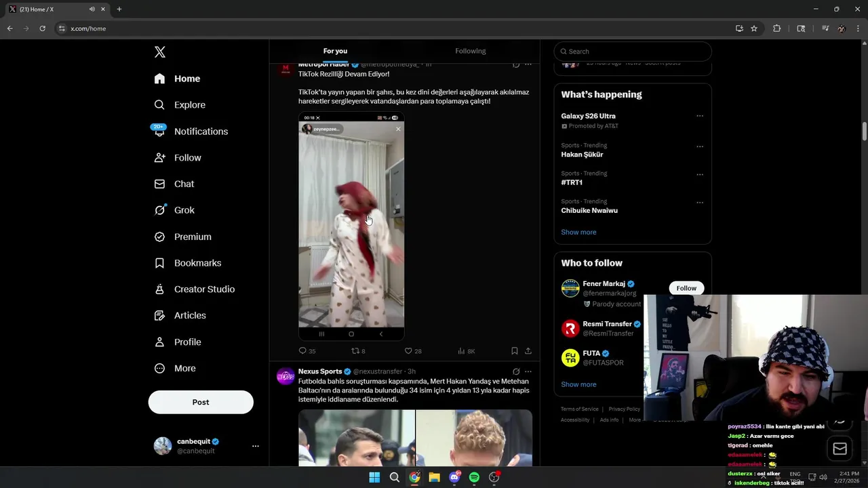
Task: Open Spotify from the taskbar
Action: point(474,478)
